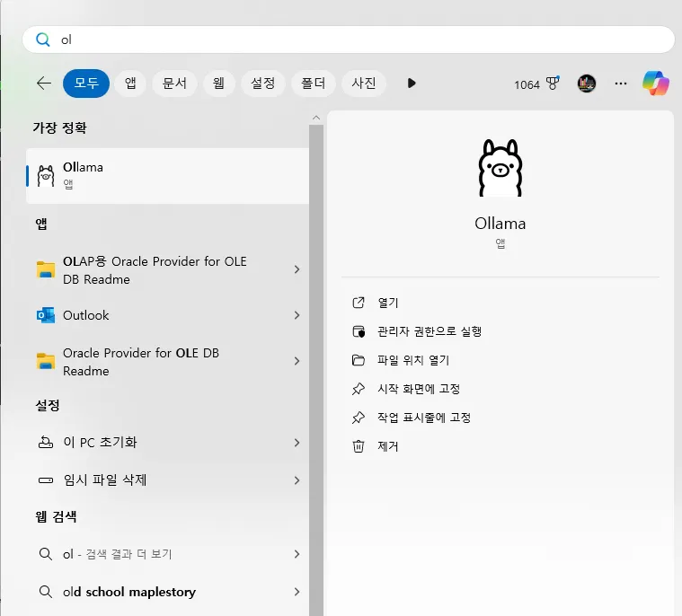Viewport: 682px width, 616px height.
Task: Expand the 임시 파일 삭제 chevron
Action: click(297, 480)
